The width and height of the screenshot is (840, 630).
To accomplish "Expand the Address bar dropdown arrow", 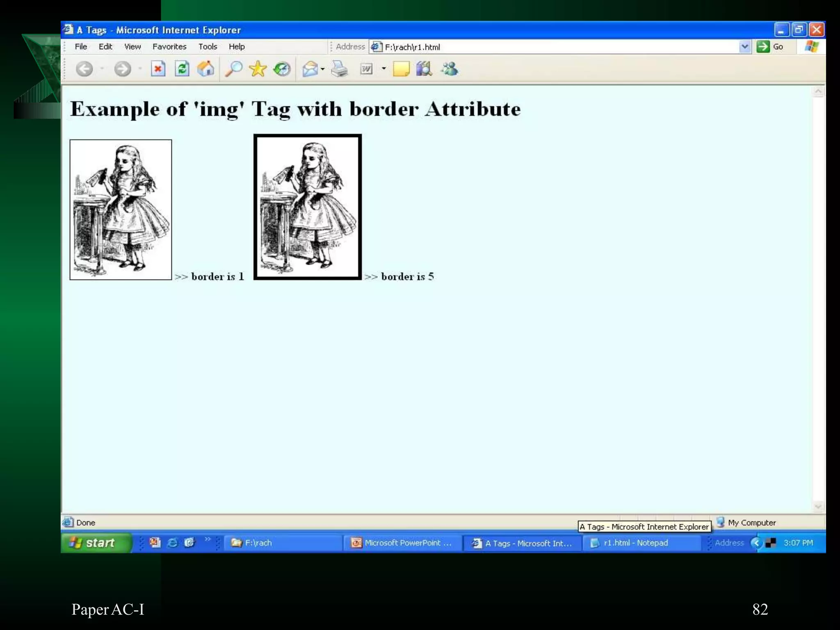I will 745,47.
